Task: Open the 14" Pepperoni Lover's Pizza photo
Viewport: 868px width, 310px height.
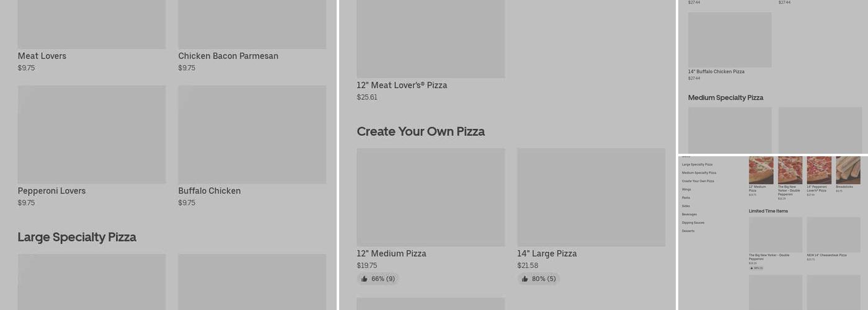Action: (819, 170)
